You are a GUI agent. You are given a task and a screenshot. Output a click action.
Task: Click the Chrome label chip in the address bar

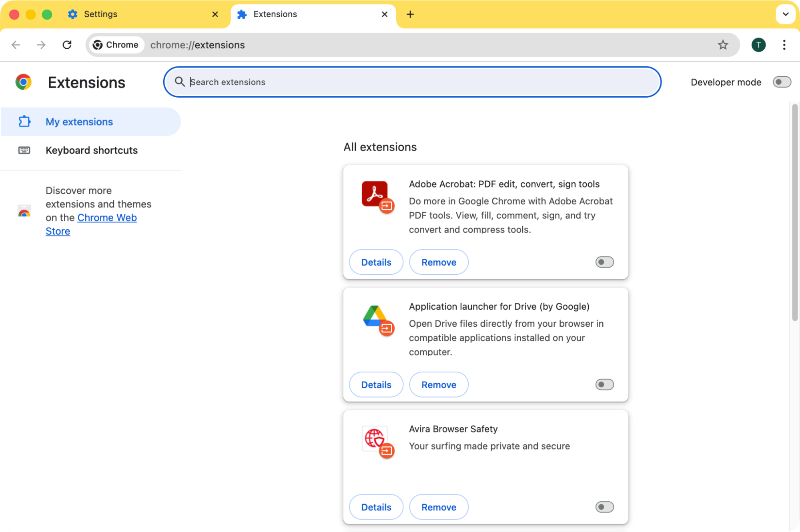pyautogui.click(x=116, y=44)
